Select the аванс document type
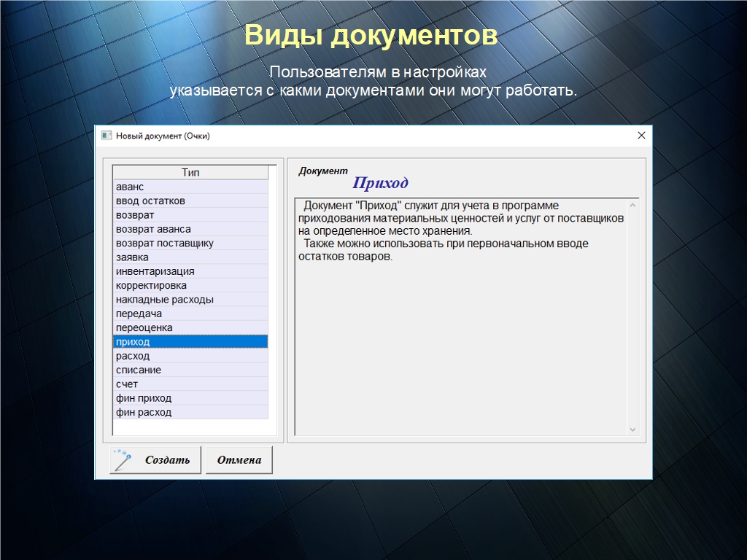 click(130, 187)
